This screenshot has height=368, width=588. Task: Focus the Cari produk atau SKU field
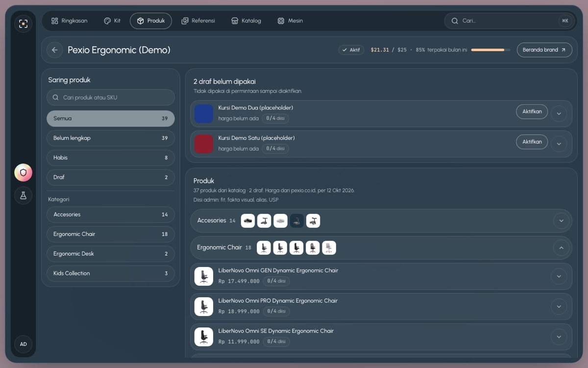111,98
